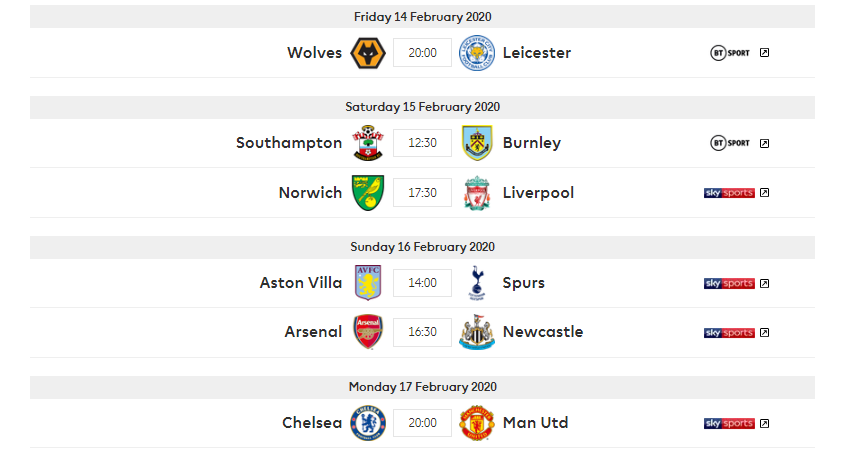The image size is (846, 461).
Task: Click the Arsenal cannon crest
Action: (x=368, y=332)
